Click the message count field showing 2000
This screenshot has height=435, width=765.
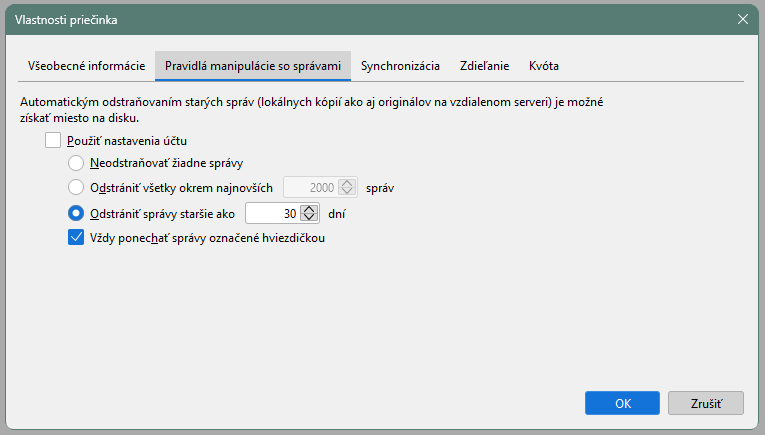(311, 187)
